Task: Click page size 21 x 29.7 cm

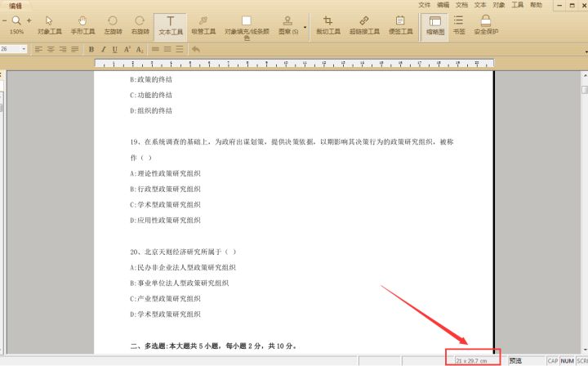Action: pyautogui.click(x=471, y=361)
